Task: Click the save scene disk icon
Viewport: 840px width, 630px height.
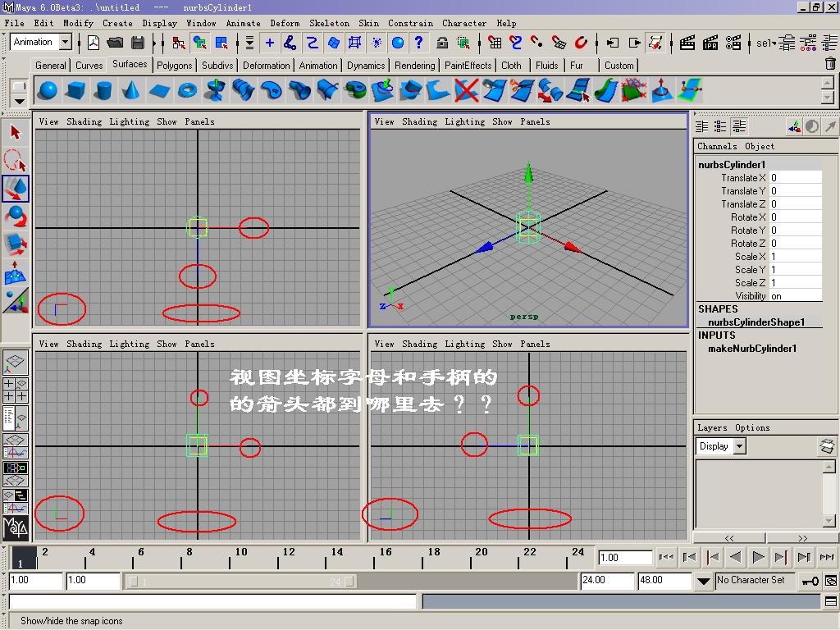Action: (138, 43)
